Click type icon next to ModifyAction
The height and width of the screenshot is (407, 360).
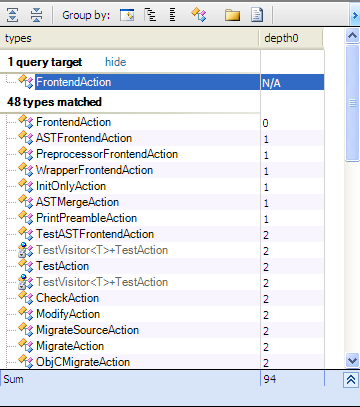click(x=26, y=314)
